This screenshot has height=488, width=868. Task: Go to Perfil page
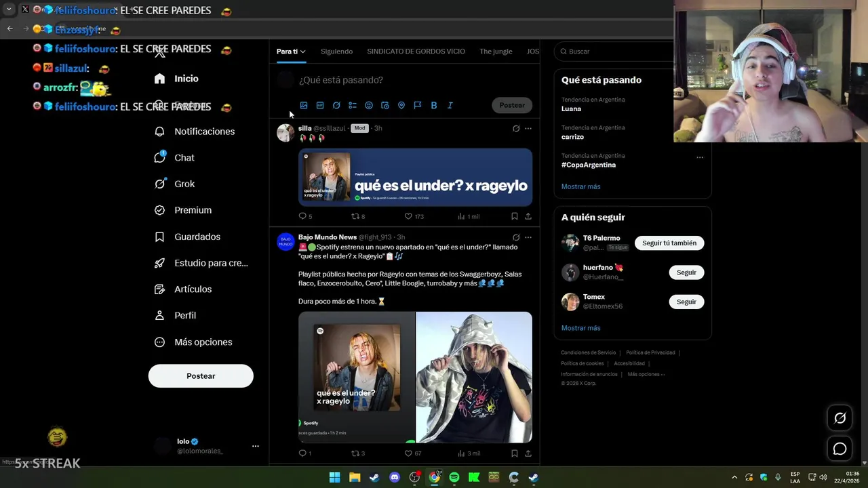(175, 315)
